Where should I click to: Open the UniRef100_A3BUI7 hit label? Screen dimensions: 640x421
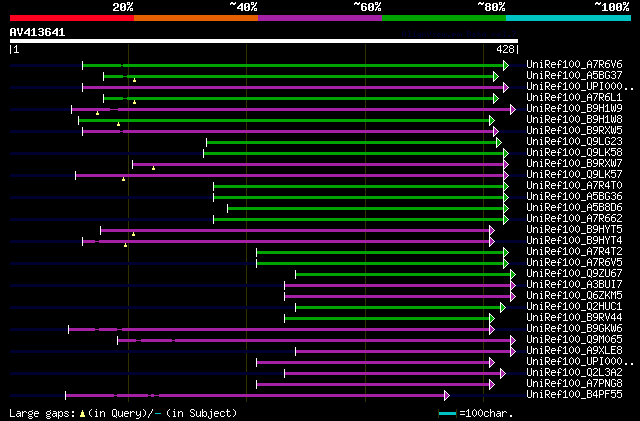[574, 285]
